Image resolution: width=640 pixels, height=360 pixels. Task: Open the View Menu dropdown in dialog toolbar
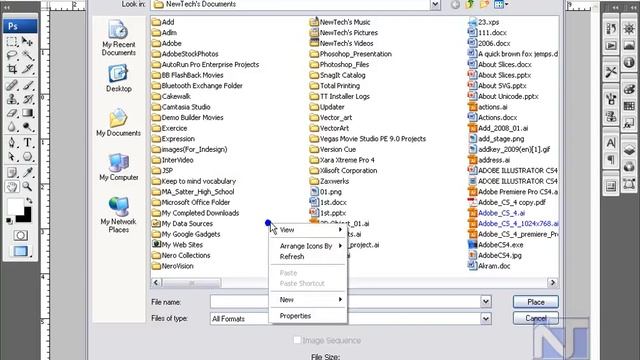[x=501, y=4]
